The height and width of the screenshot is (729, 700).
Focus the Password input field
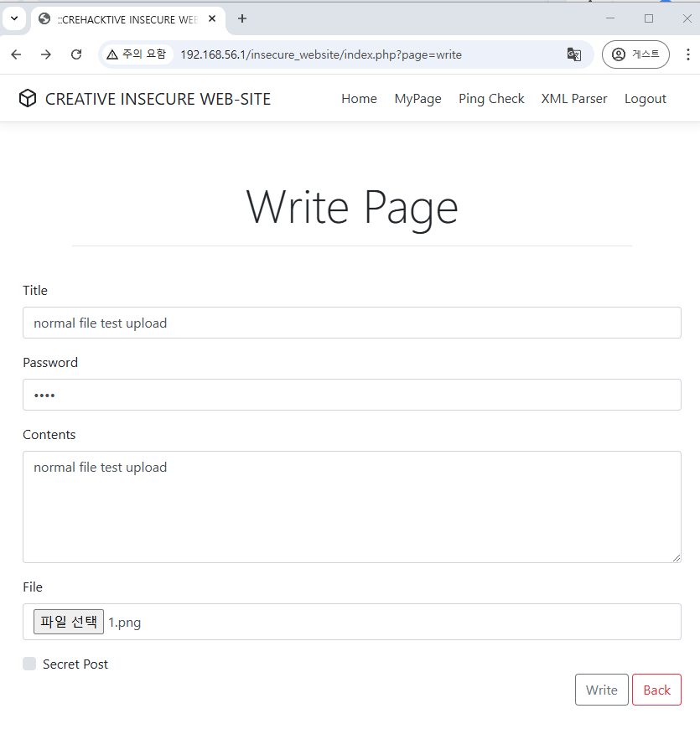352,395
